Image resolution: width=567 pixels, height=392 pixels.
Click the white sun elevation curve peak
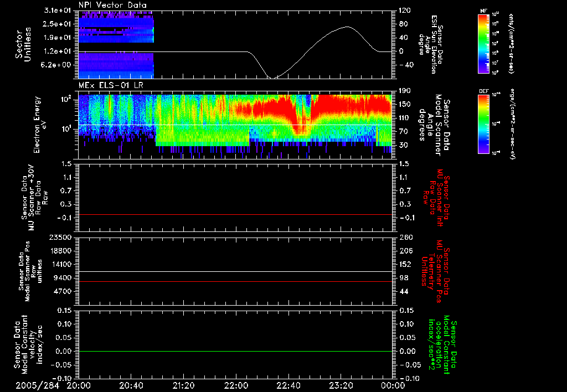pos(347,27)
